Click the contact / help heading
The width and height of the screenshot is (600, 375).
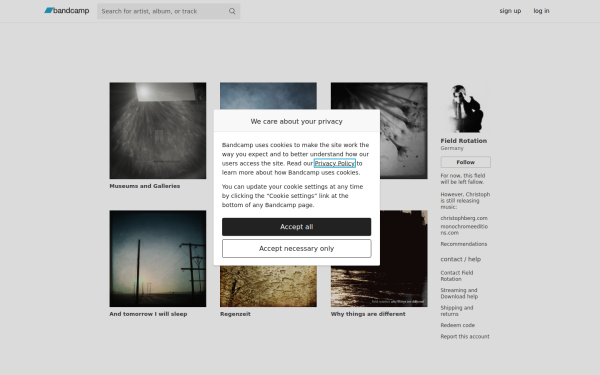[460, 259]
